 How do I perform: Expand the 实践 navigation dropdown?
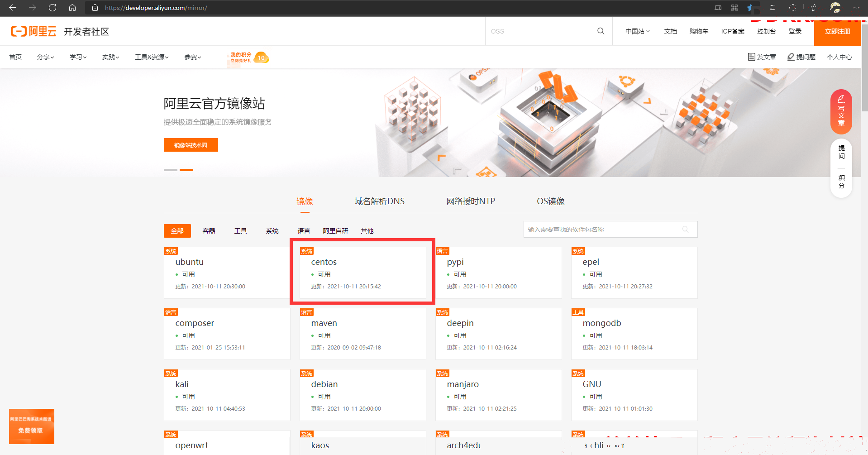tap(110, 57)
